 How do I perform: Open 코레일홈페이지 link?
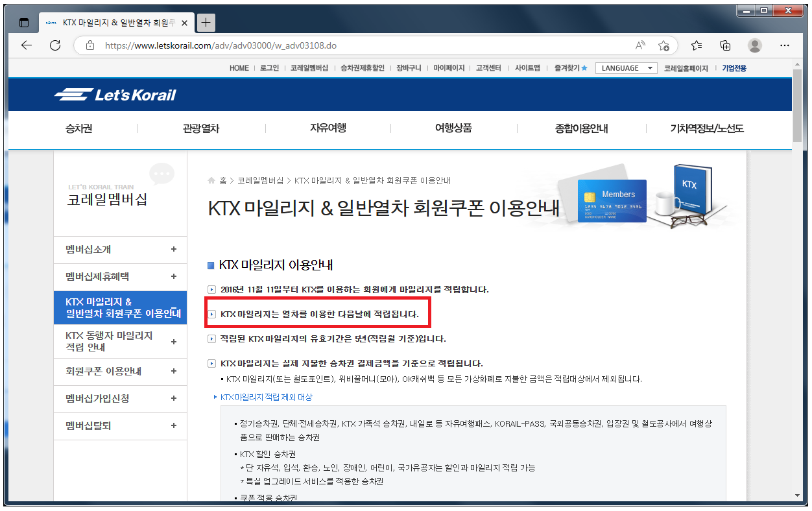(686, 68)
